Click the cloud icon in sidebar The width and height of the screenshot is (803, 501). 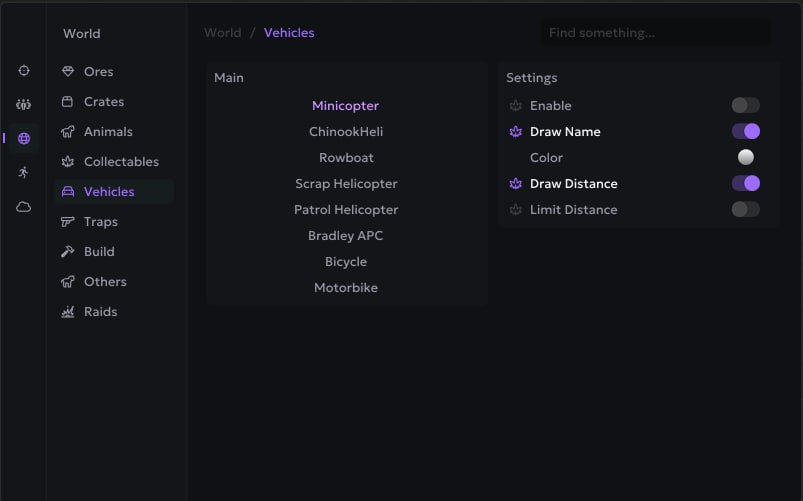24,207
